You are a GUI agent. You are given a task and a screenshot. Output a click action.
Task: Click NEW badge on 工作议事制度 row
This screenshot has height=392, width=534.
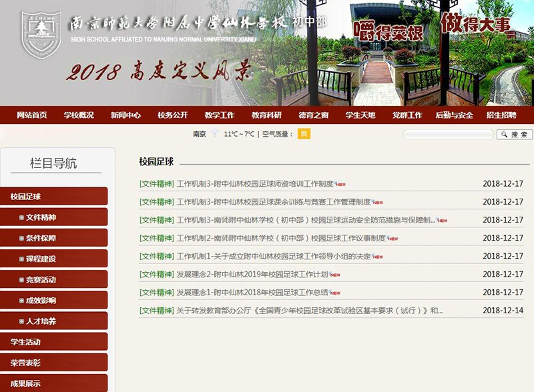pos(392,239)
